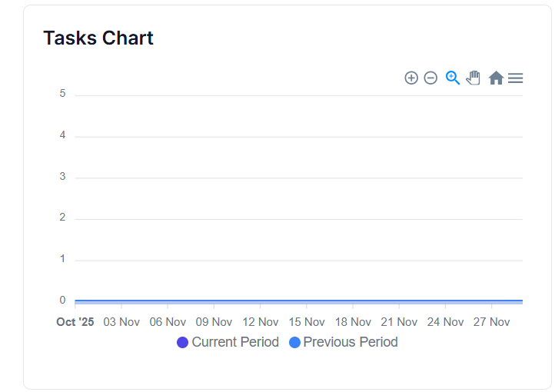Activate the selection zoom magnifier tool
Viewport: 555px width, 392px height.
(x=453, y=78)
